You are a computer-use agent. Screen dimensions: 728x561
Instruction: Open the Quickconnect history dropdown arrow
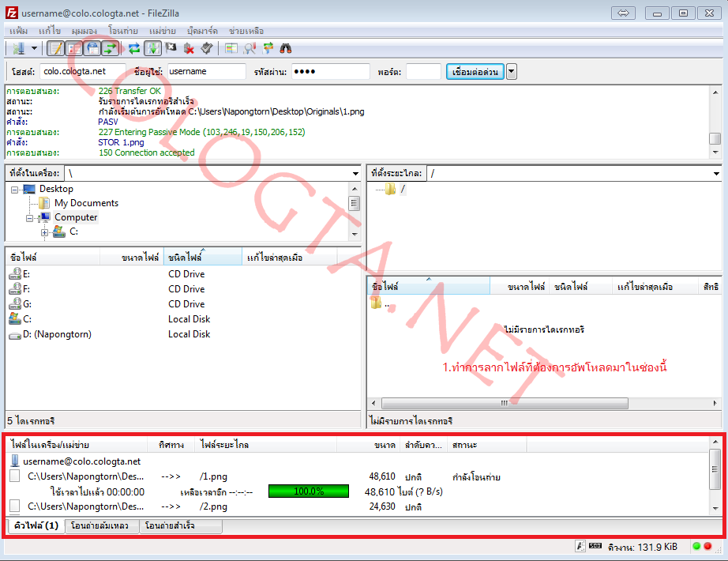512,72
